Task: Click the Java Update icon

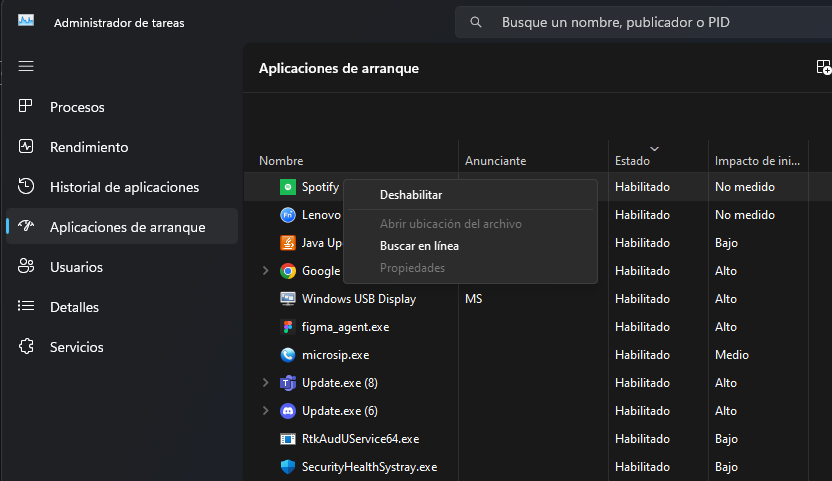Action: tap(288, 243)
